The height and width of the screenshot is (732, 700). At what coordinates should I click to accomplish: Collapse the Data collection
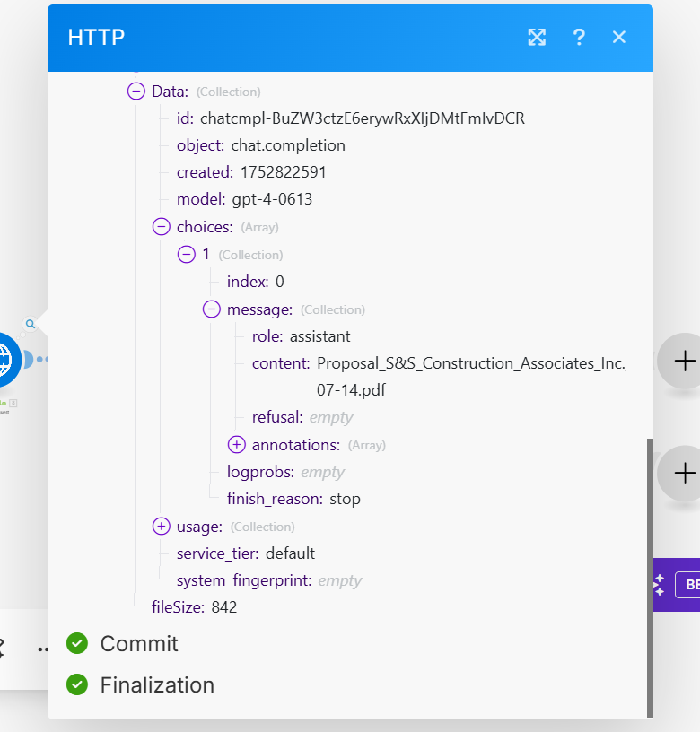click(136, 91)
